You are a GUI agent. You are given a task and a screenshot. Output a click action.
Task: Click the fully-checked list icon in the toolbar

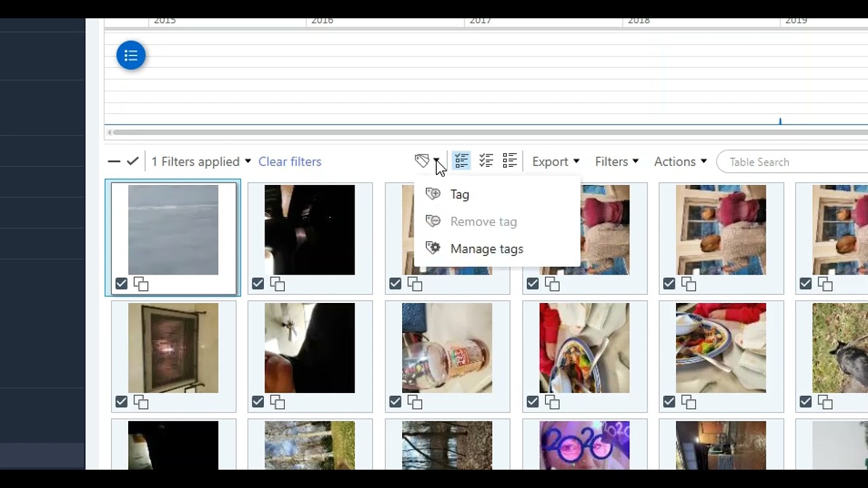pos(486,161)
